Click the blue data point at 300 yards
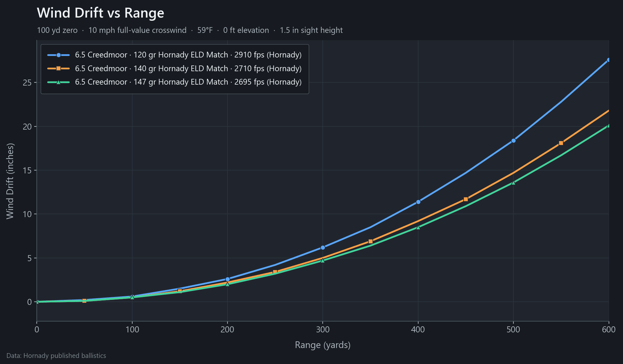This screenshot has width=623, height=364. coord(323,247)
